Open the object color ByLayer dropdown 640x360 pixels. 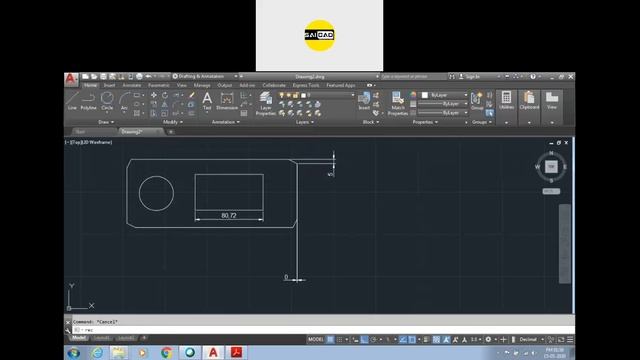coord(444,95)
